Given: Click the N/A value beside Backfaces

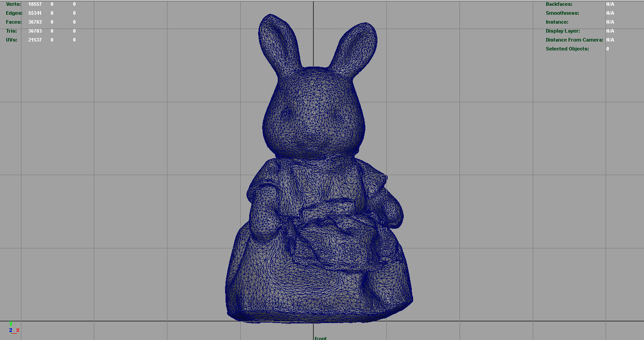Looking at the screenshot, I should click(x=610, y=4).
